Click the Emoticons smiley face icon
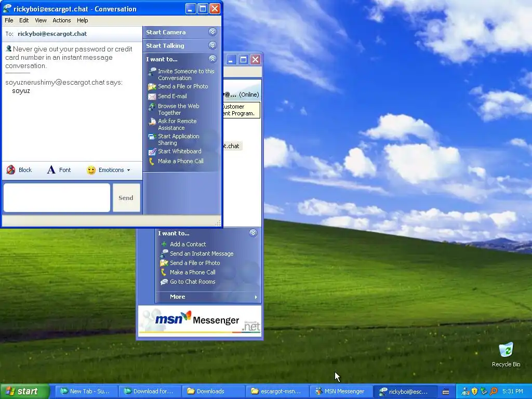 [x=91, y=170]
